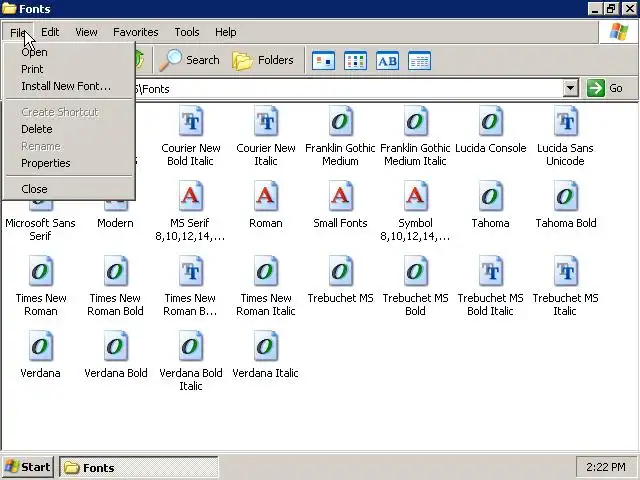Select the Times New Roman font icon

pyautogui.click(x=40, y=271)
